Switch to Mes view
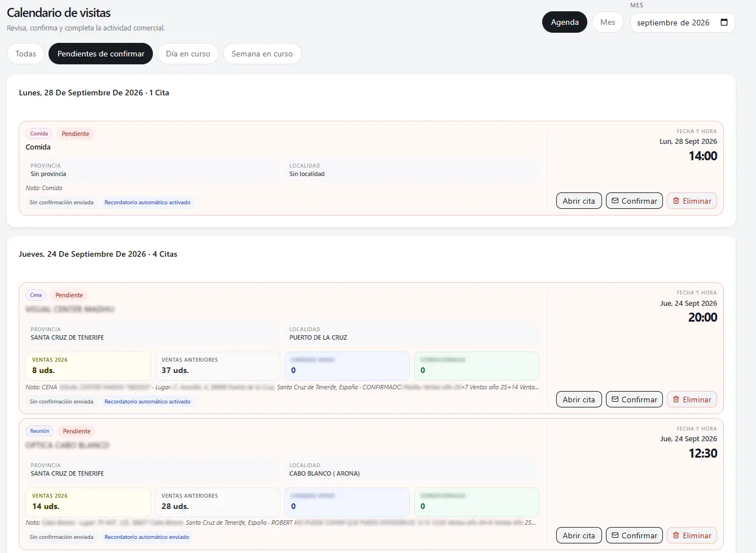 pos(608,22)
